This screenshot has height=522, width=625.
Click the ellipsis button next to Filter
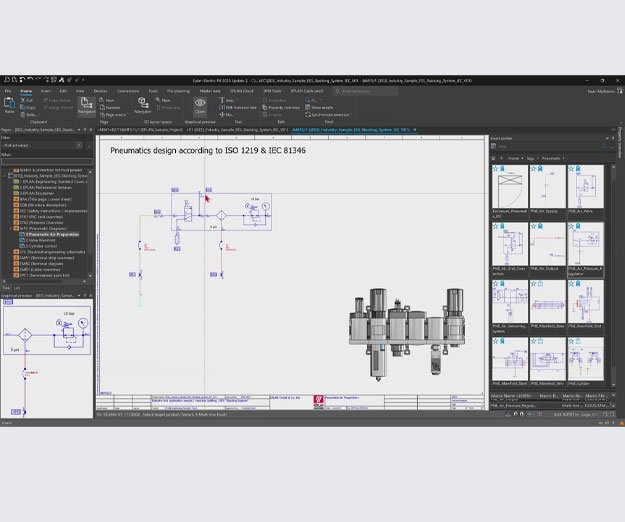pyautogui.click(x=89, y=145)
